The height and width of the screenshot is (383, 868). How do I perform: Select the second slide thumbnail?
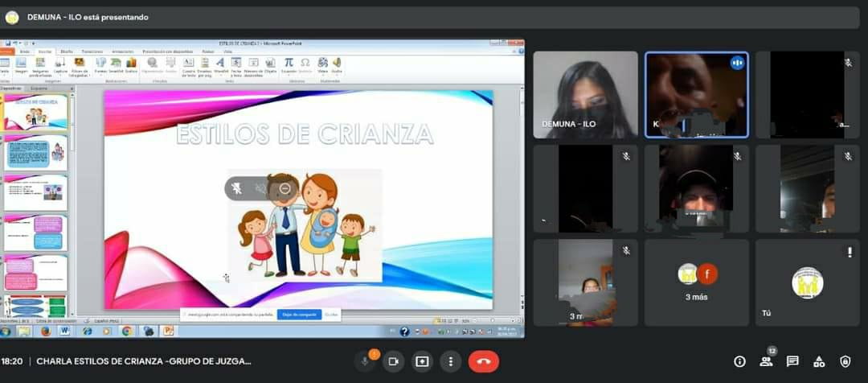coord(35,152)
